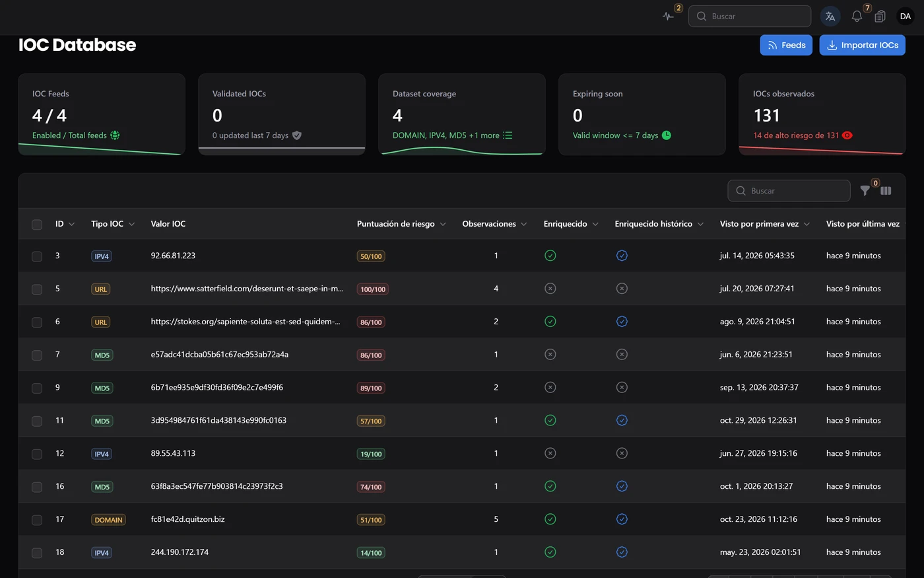Click the list icon in Dataset coverage card

pos(508,135)
